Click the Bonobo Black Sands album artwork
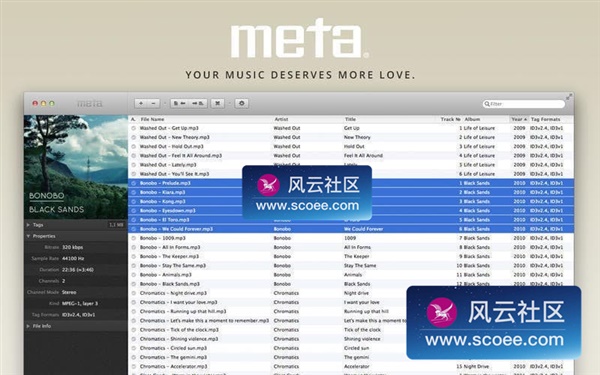The width and height of the screenshot is (600, 375). pyautogui.click(x=76, y=167)
